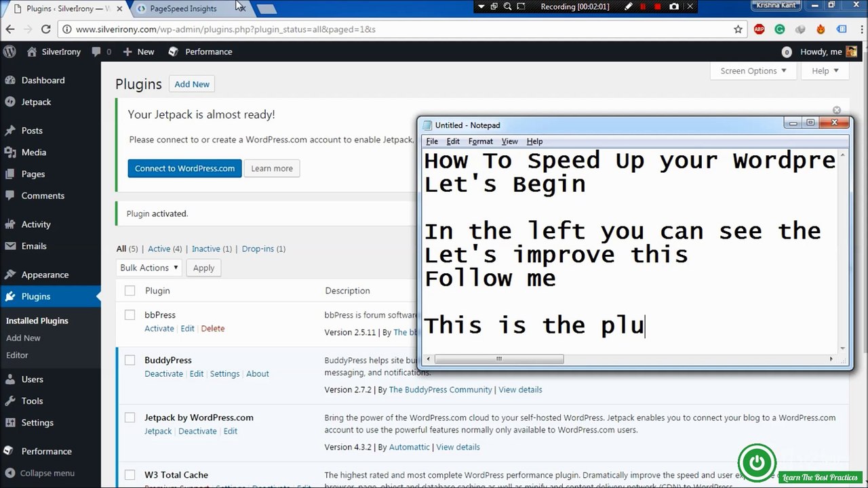Click Connect to WordPress.com button
This screenshot has width=868, height=488.
[184, 168]
